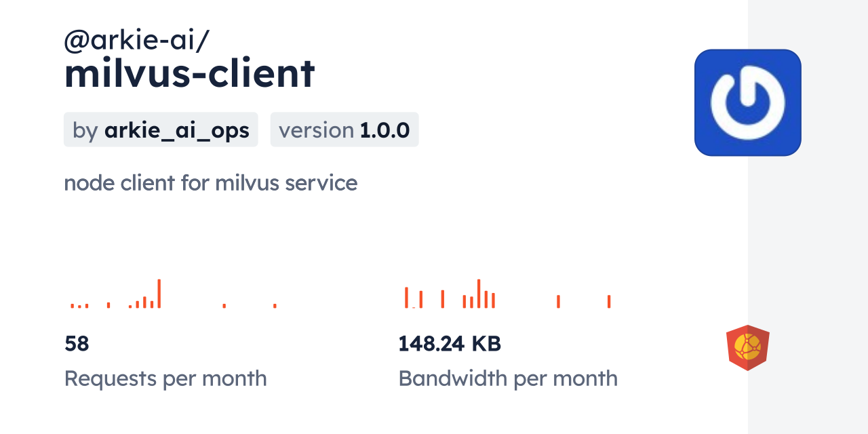Pick the second-to-last requests chart bar
This screenshot has height=434, width=868.
pos(224,306)
